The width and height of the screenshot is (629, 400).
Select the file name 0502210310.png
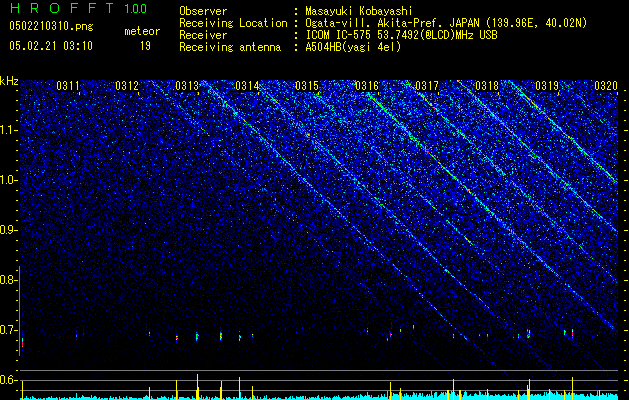[51, 26]
